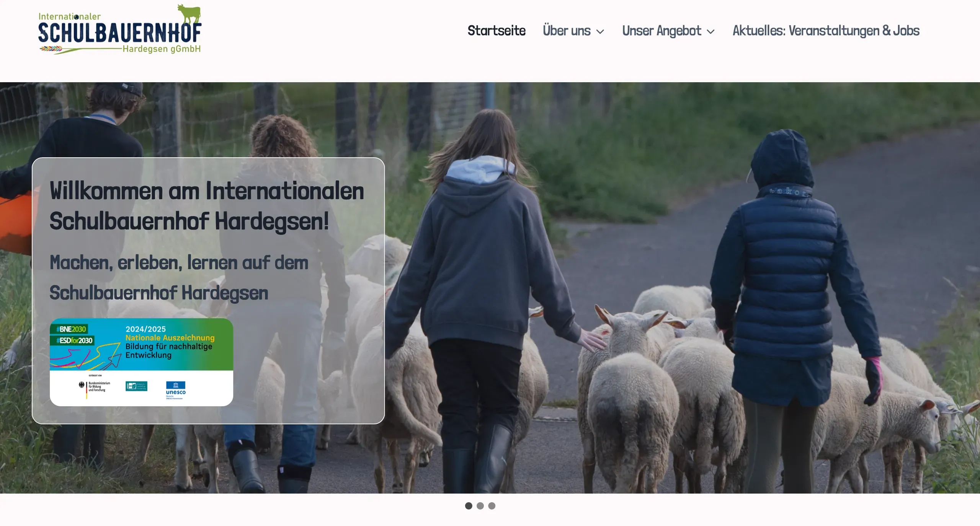
Task: Click the Willkommen am Internationalen Schulbauernhof heading
Action: click(207, 206)
